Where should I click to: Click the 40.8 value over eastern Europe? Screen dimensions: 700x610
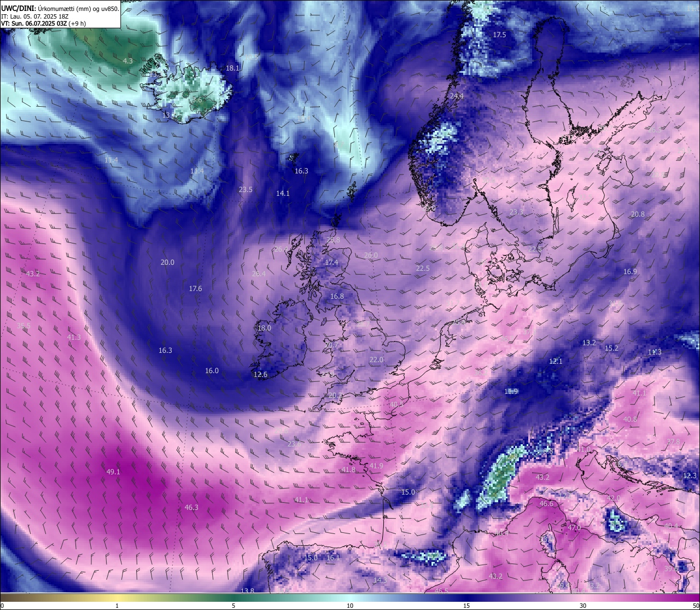coord(630,419)
